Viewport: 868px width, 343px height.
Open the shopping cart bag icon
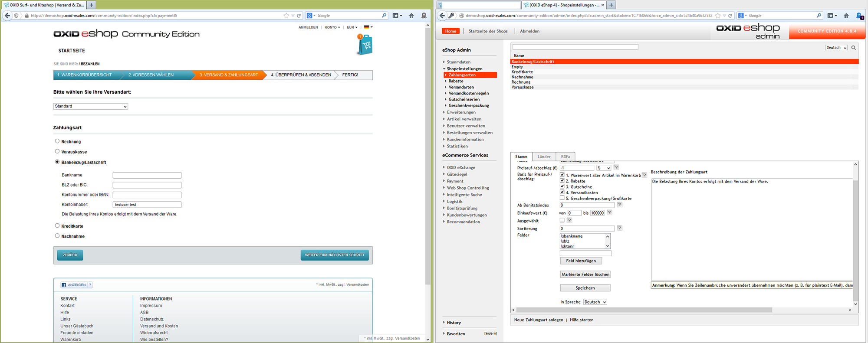click(365, 45)
